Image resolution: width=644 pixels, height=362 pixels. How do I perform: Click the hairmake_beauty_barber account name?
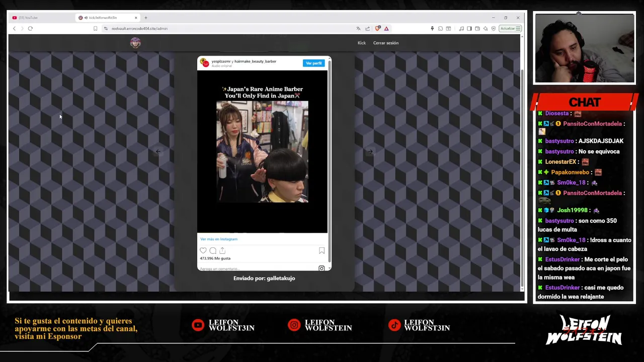tap(256, 61)
